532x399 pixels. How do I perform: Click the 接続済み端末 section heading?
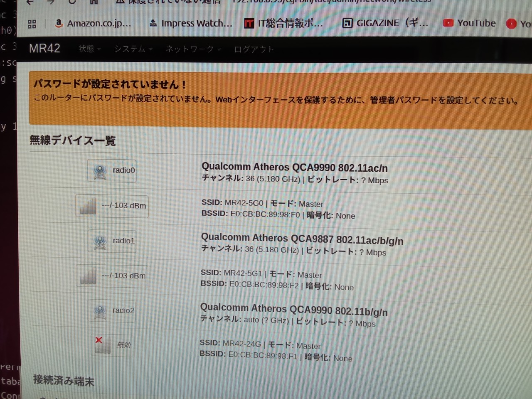point(64,381)
